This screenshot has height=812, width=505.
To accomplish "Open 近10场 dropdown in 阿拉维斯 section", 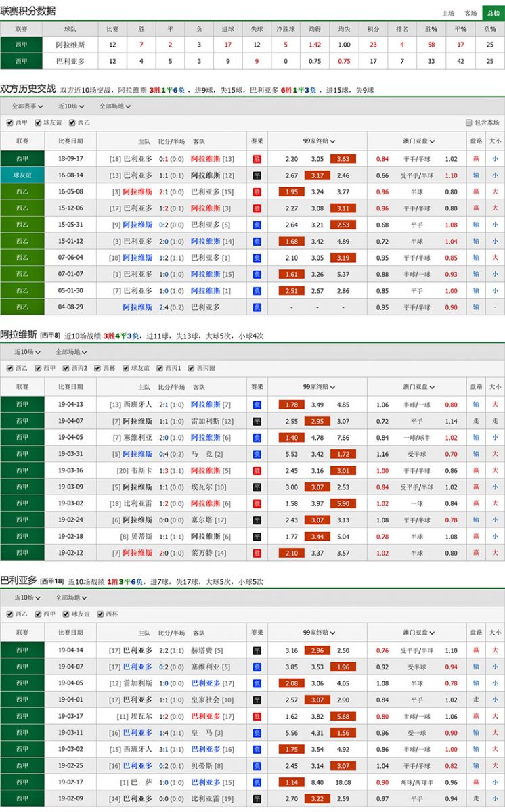I will pyautogui.click(x=28, y=352).
